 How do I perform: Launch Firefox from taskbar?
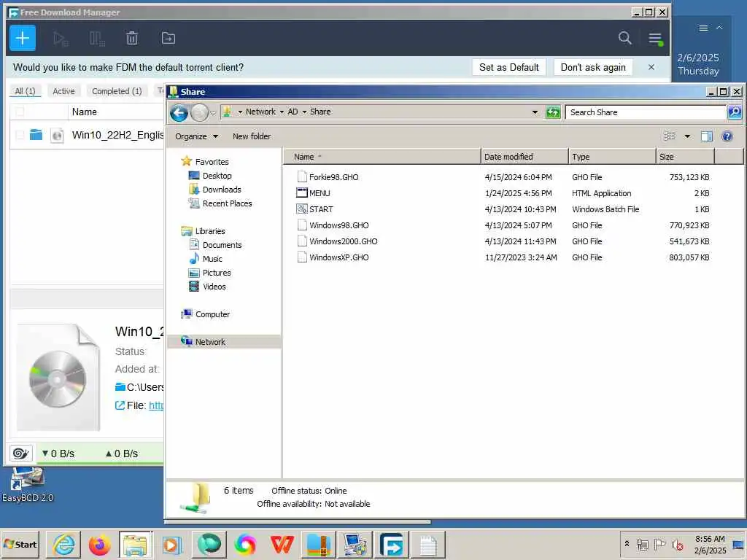coord(99,544)
